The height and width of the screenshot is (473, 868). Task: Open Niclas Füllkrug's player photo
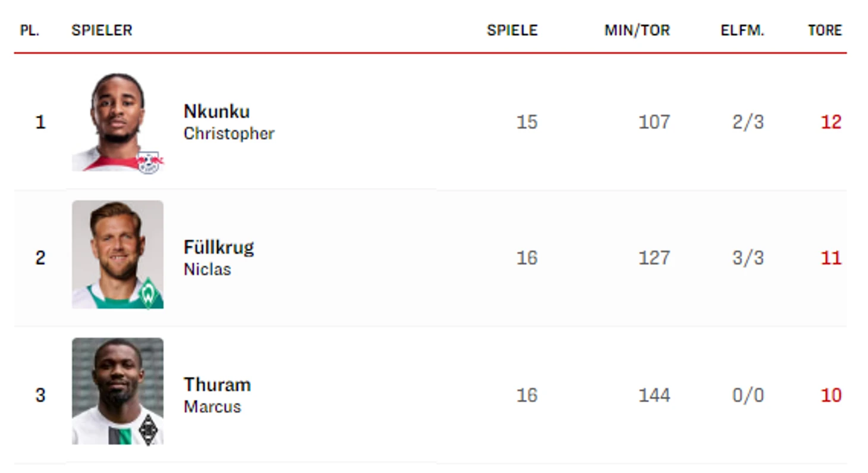click(118, 255)
